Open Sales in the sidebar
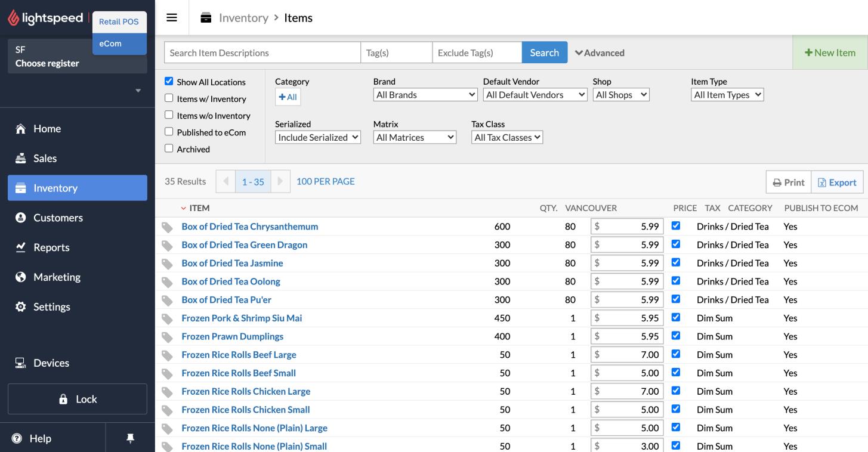 coord(78,159)
